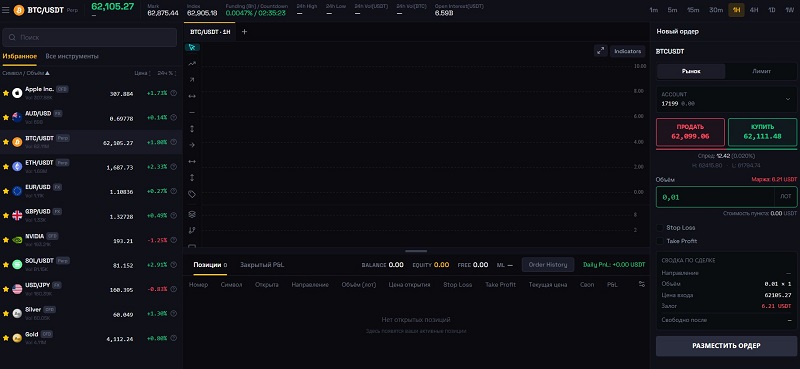800x369 pixels.
Task: Enable the Take Profit checkbox
Action: (x=660, y=241)
